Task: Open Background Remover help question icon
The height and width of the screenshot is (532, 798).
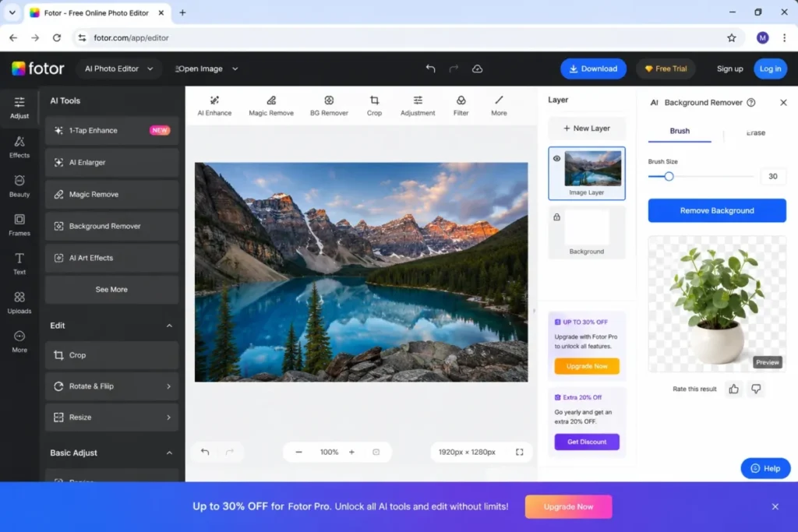Action: (751, 102)
